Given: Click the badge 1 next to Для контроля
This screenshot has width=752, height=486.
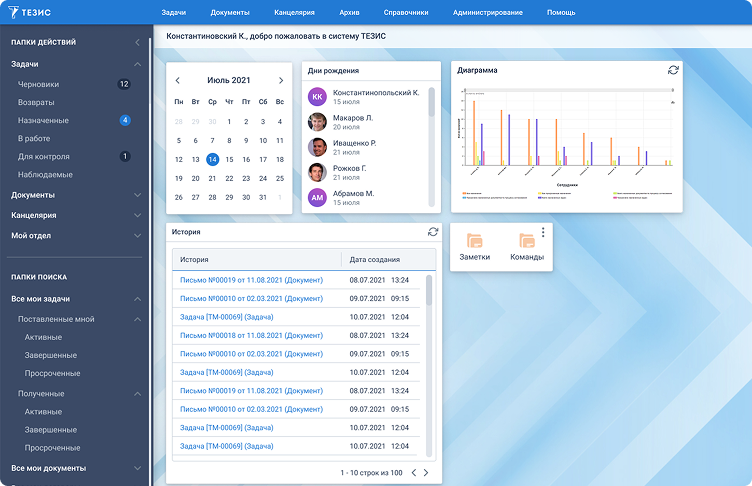Looking at the screenshot, I should (125, 156).
